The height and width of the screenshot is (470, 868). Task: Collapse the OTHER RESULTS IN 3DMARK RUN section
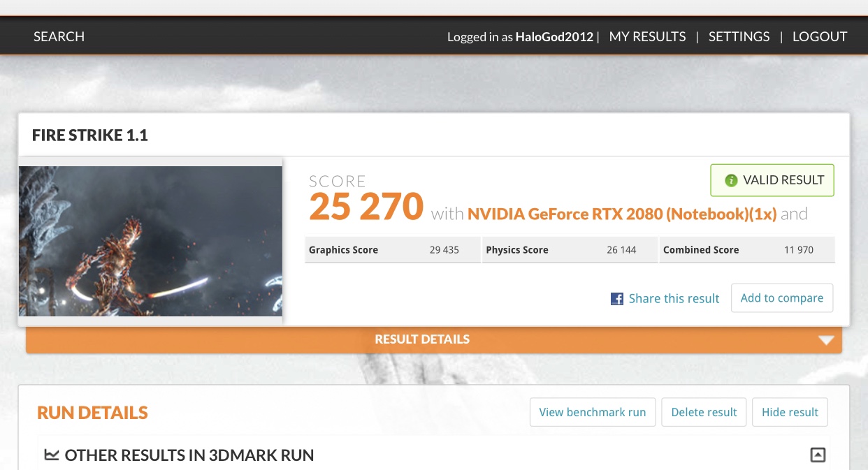point(818,455)
